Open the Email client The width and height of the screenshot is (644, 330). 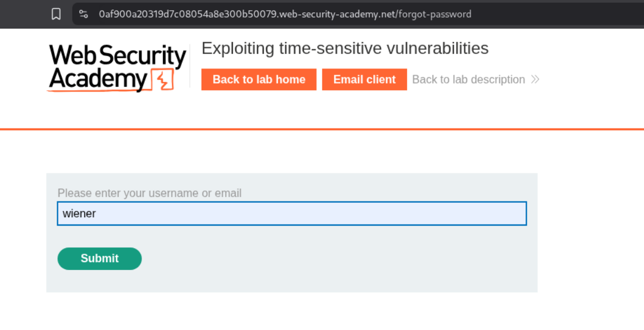364,80
